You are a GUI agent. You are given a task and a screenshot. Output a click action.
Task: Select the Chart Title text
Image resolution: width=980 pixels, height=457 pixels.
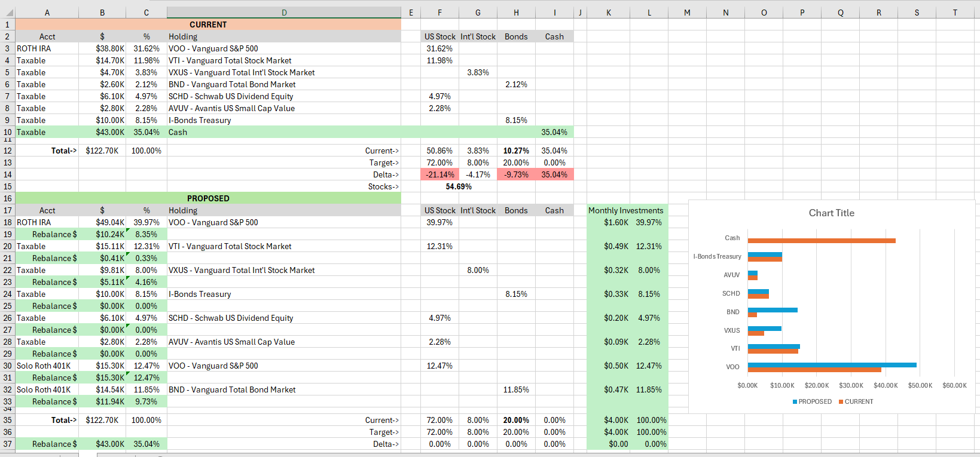[831, 213]
